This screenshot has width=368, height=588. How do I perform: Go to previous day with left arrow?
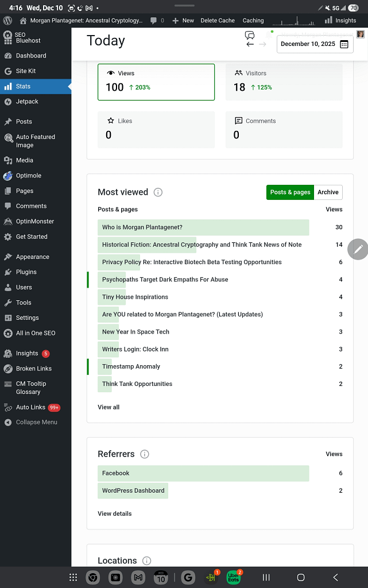click(250, 44)
